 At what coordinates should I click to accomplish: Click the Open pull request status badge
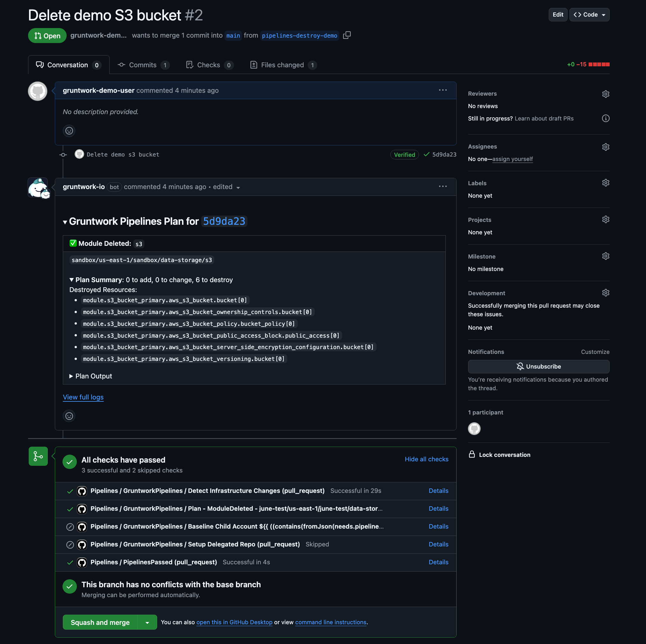coord(47,35)
